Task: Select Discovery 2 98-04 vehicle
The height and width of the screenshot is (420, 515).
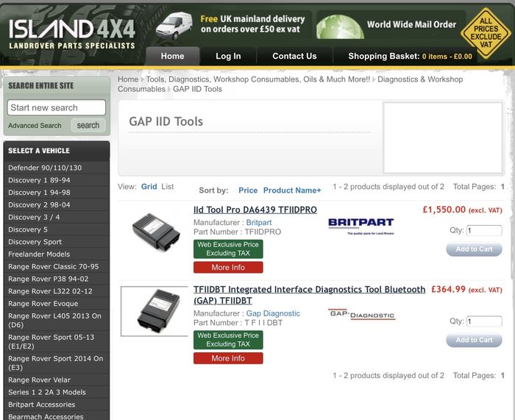Action: pyautogui.click(x=57, y=205)
